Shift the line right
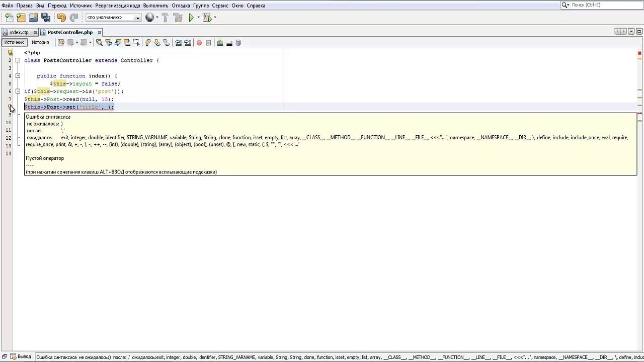Viewport: 644px width, 362px height. click(188, 43)
